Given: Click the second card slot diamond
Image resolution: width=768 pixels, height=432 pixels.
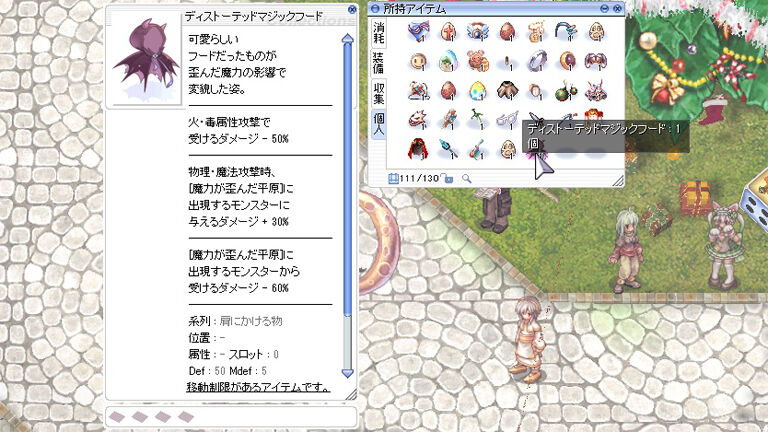Looking at the screenshot, I should click(140, 417).
